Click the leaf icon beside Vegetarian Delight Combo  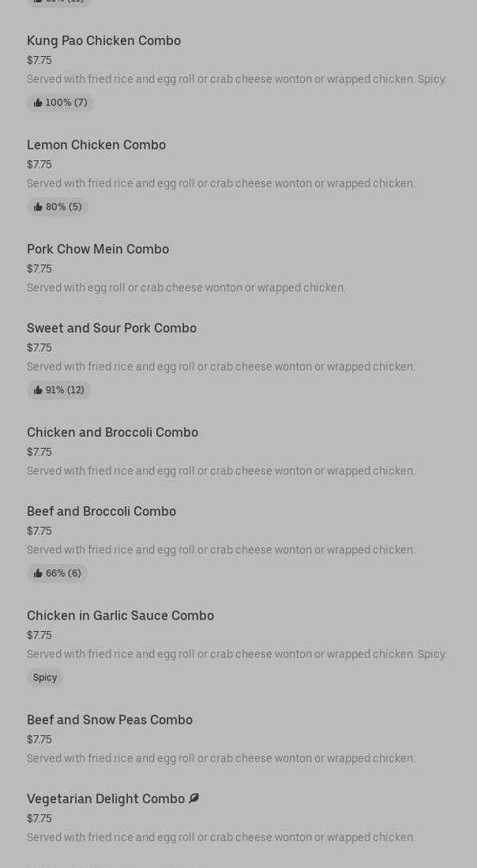click(194, 798)
